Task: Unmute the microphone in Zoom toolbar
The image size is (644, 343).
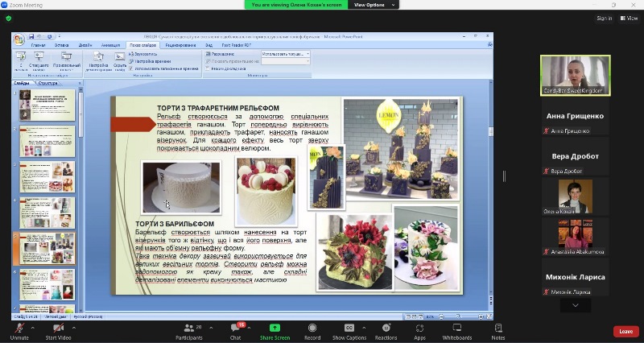Action: (19, 329)
